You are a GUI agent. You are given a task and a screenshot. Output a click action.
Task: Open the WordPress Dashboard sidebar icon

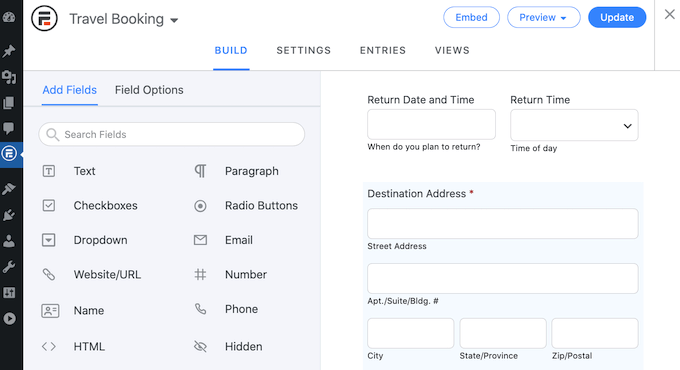[9, 17]
